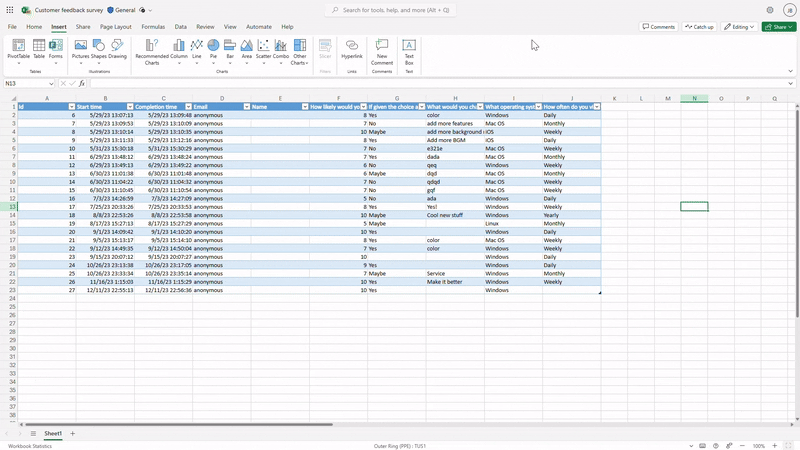This screenshot has height=450, width=800.
Task: Click the Forms icon
Action: point(56,51)
